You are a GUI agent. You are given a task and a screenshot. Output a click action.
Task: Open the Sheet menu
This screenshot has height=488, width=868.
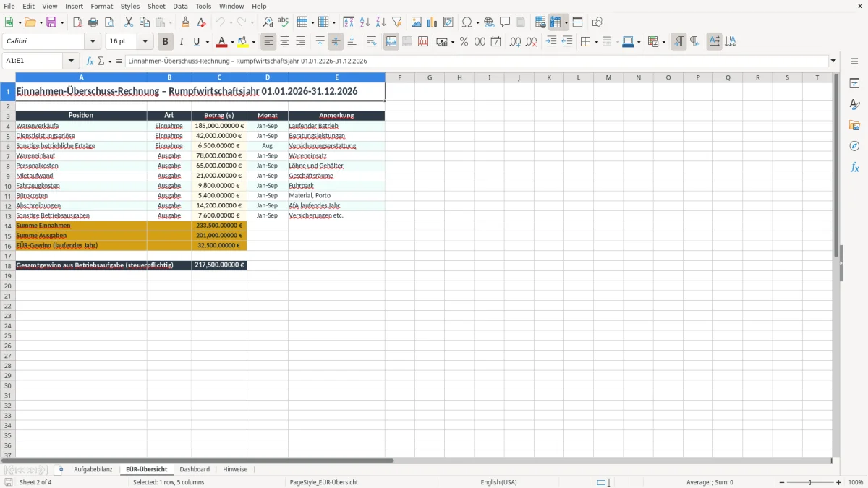click(x=156, y=6)
